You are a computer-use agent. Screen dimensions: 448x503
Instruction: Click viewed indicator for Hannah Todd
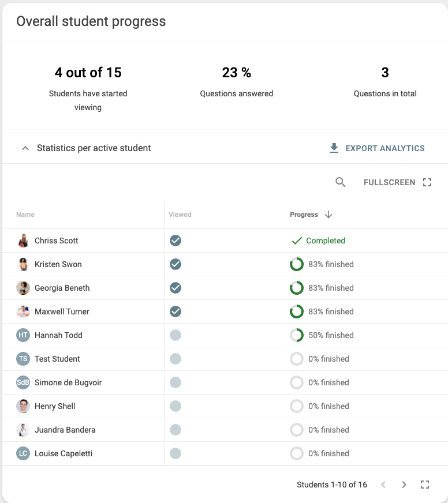coord(176,335)
